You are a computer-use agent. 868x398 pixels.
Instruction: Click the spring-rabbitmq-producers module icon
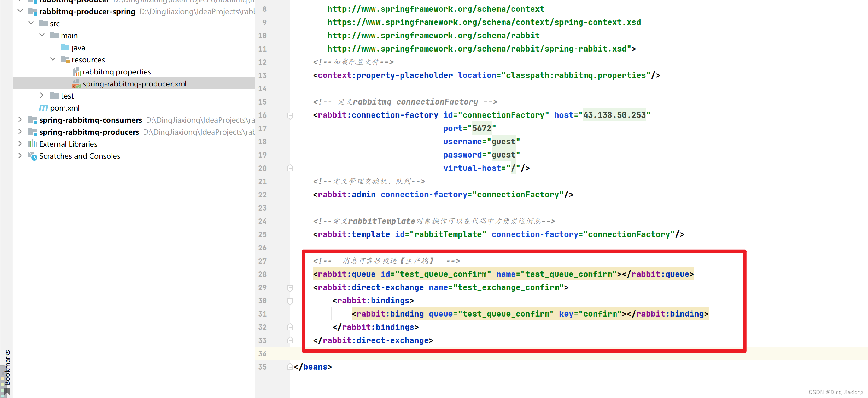(33, 132)
